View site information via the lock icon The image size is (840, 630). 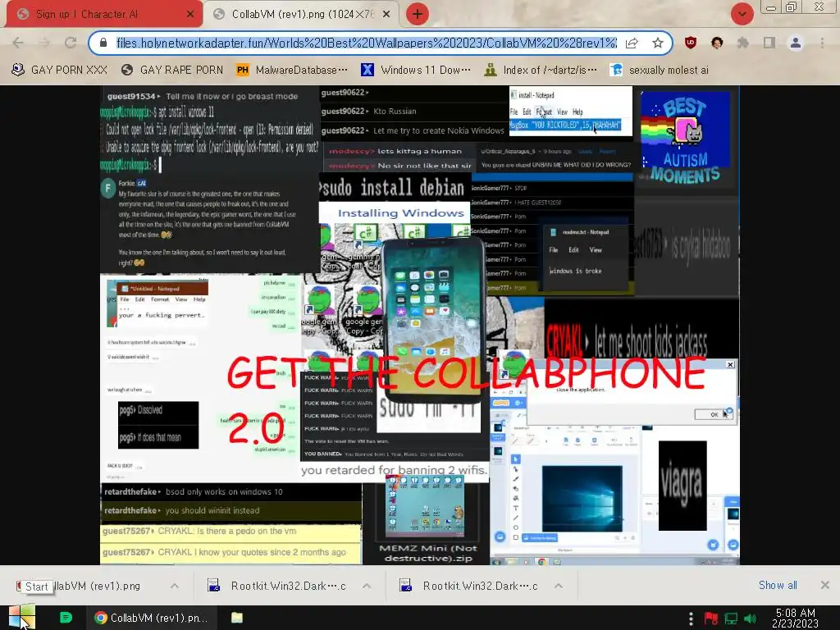[x=103, y=43]
